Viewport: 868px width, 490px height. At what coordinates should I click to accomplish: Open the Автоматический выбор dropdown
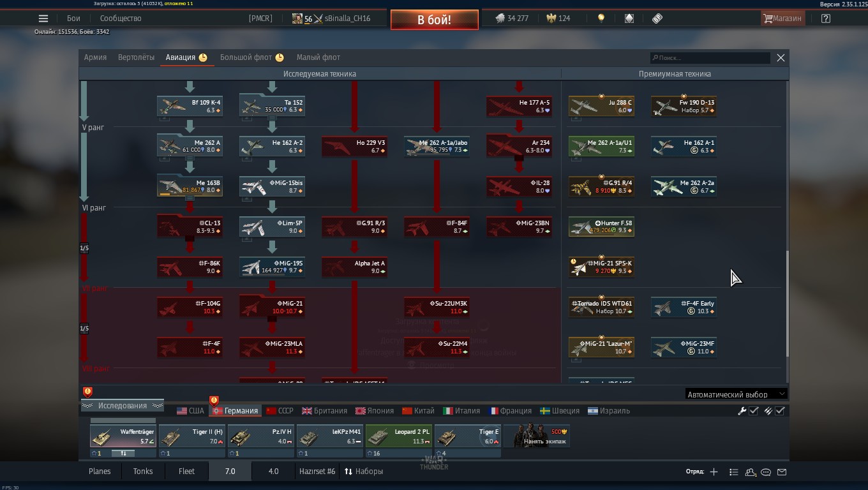point(736,394)
